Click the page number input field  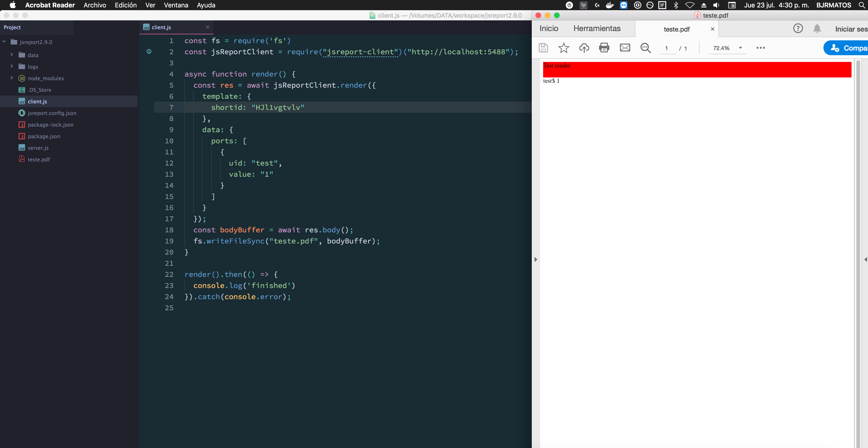tap(668, 48)
